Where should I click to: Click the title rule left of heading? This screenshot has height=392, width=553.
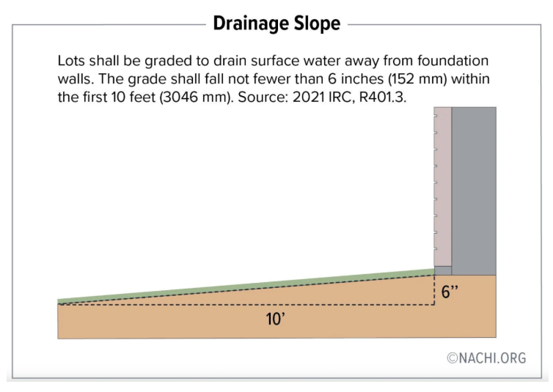[110, 24]
